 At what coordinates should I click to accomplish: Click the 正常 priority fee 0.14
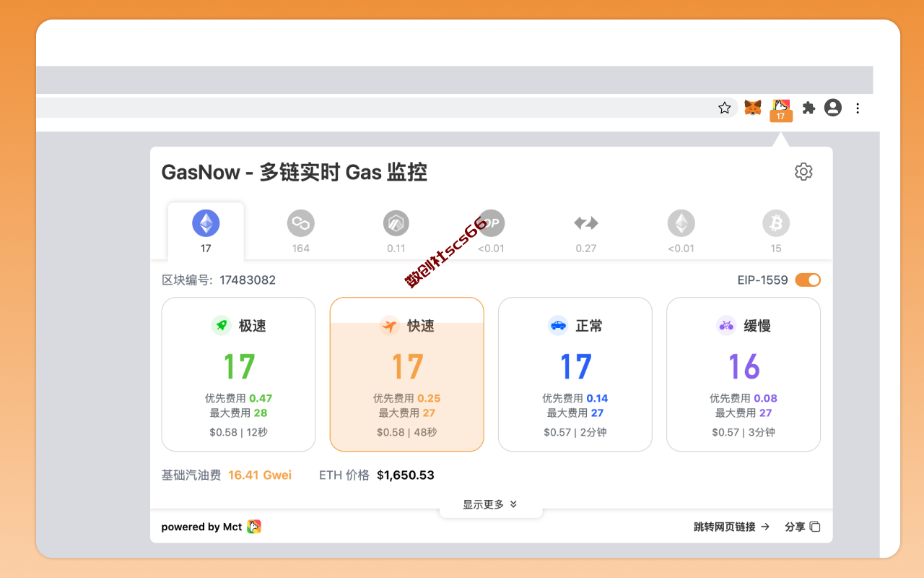tap(597, 398)
